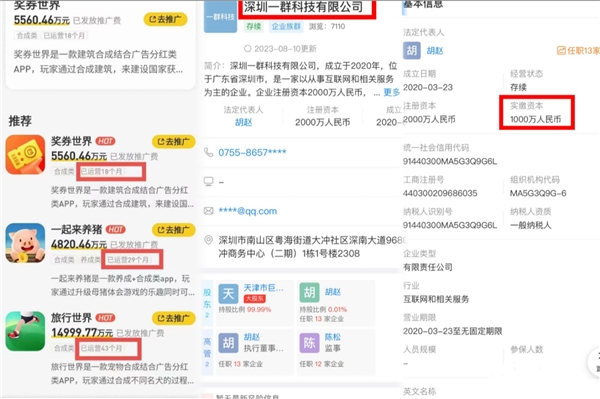Select the 存续 status tag
Viewport: 600px width, 399px height.
click(254, 26)
